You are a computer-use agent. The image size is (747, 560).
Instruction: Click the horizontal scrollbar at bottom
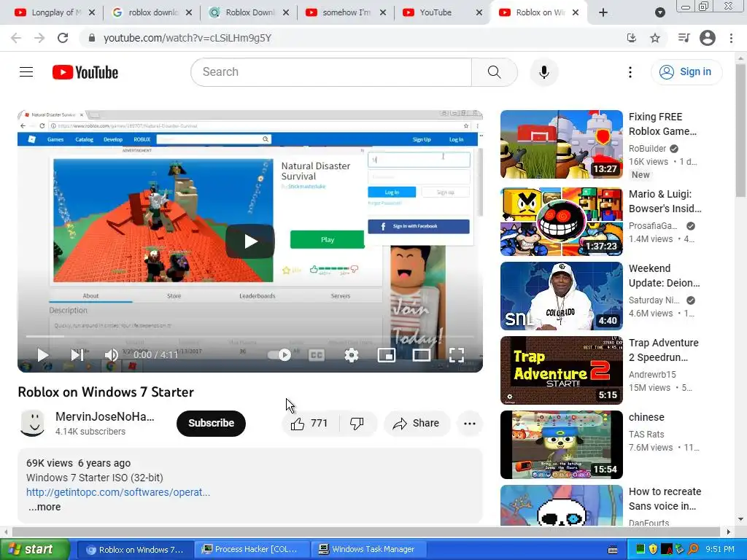click(366, 532)
